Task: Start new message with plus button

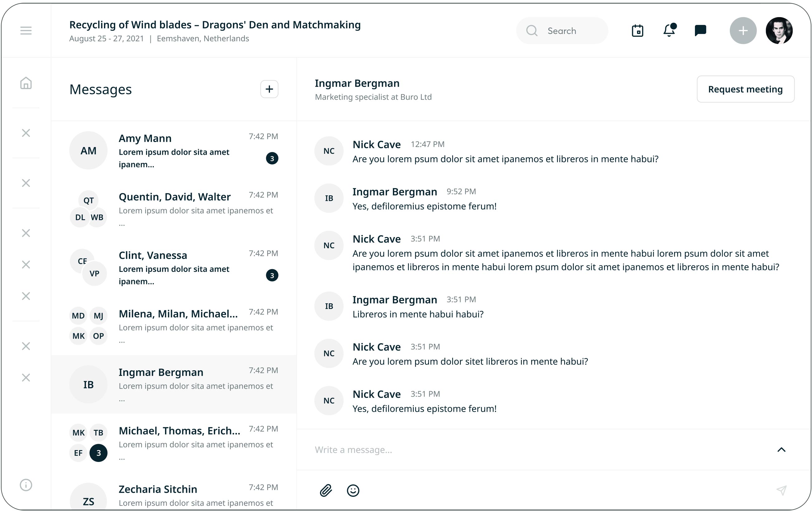Action: click(x=269, y=89)
